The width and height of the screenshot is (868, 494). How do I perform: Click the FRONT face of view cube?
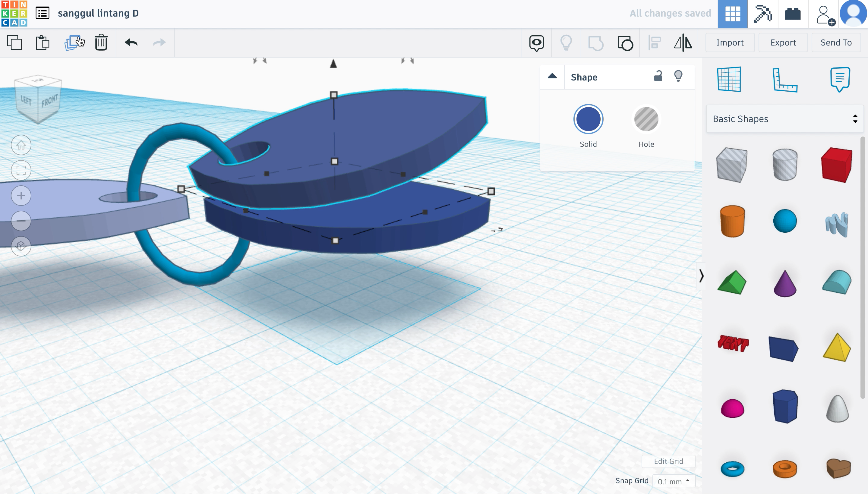pyautogui.click(x=49, y=101)
